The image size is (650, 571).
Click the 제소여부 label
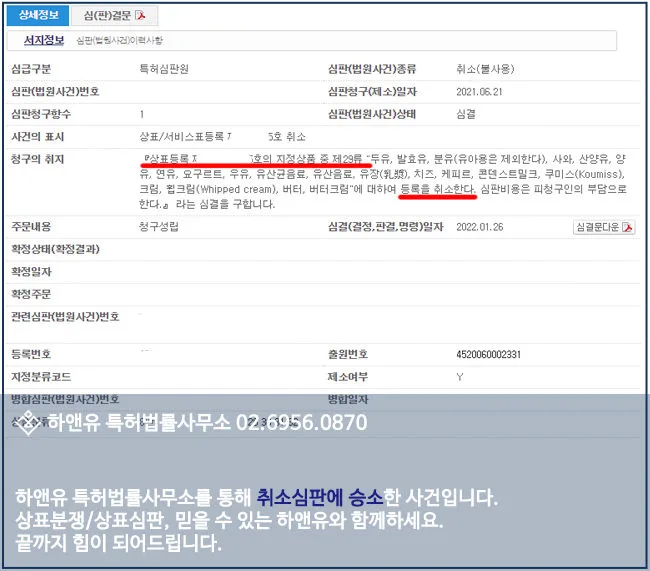click(x=348, y=377)
